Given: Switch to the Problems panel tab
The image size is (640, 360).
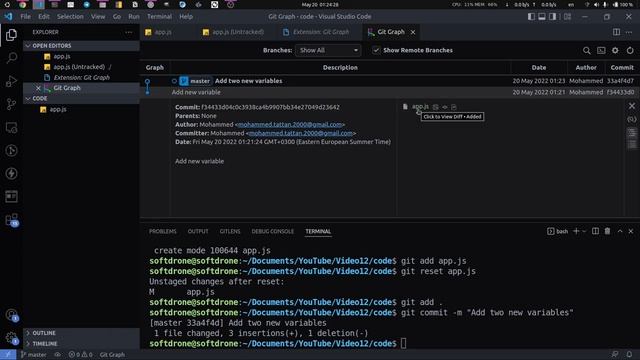Looking at the screenshot, I should coord(162,231).
